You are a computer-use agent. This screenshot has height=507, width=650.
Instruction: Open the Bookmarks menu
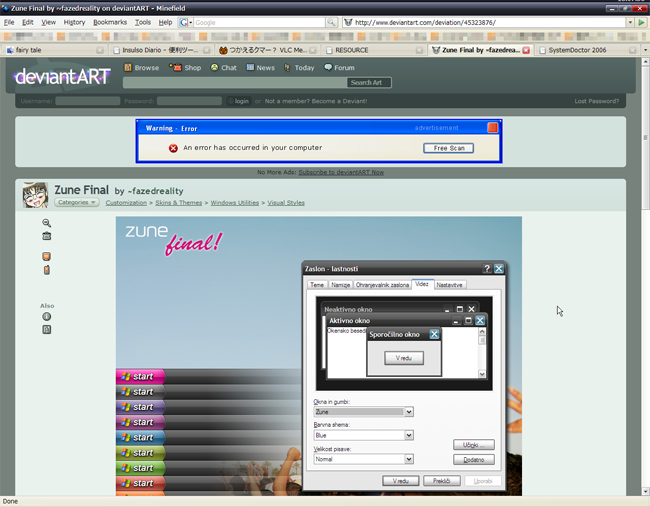110,22
